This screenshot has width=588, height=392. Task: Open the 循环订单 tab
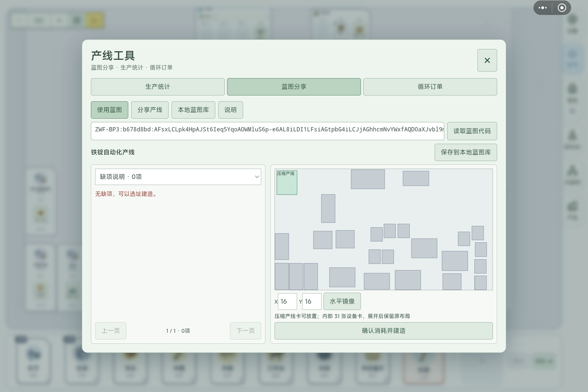[x=430, y=87]
